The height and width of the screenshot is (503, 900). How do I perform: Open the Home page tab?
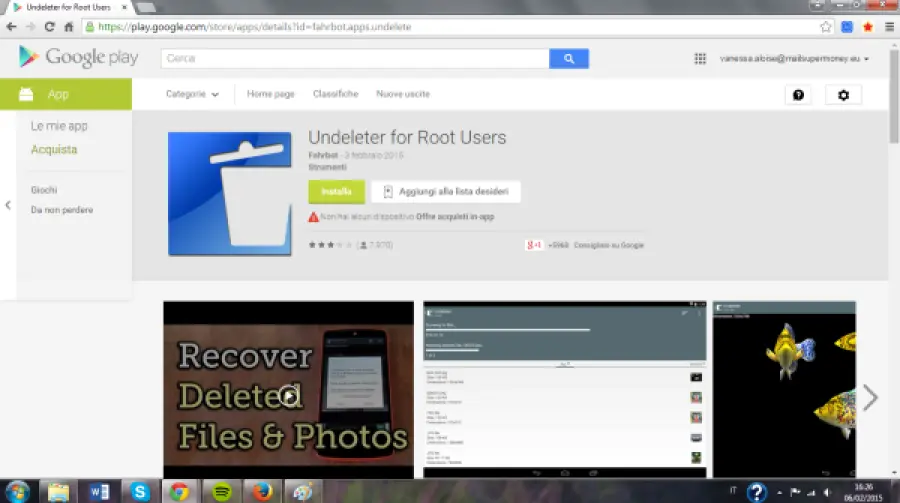point(270,94)
